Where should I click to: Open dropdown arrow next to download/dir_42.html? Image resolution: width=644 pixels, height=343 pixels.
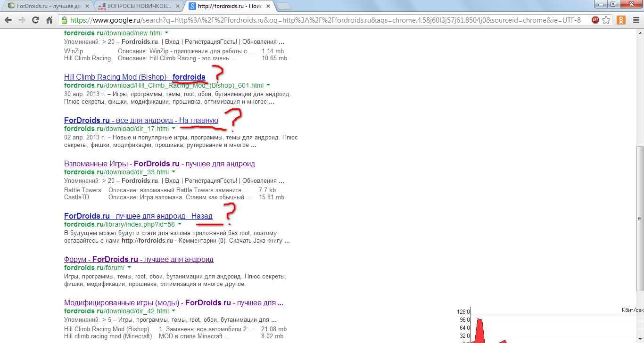click(173, 311)
